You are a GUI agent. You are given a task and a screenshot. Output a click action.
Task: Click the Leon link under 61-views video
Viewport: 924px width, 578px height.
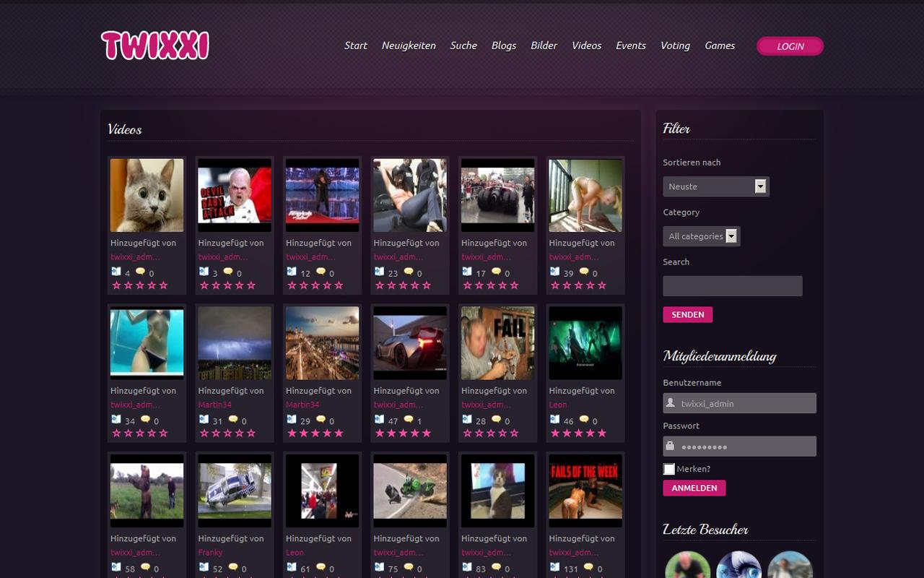(295, 553)
